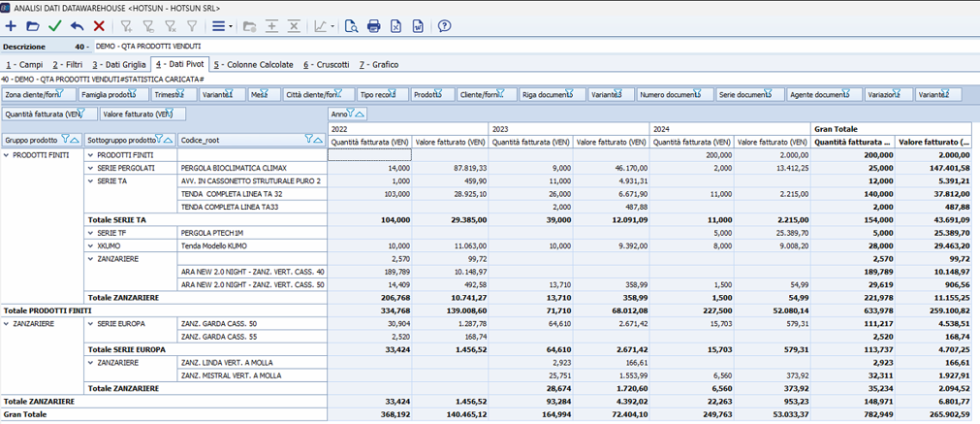Screen dimensions: 980x424
Task: Open the hamburger menu dropdown in toolbar
Action: point(221,26)
